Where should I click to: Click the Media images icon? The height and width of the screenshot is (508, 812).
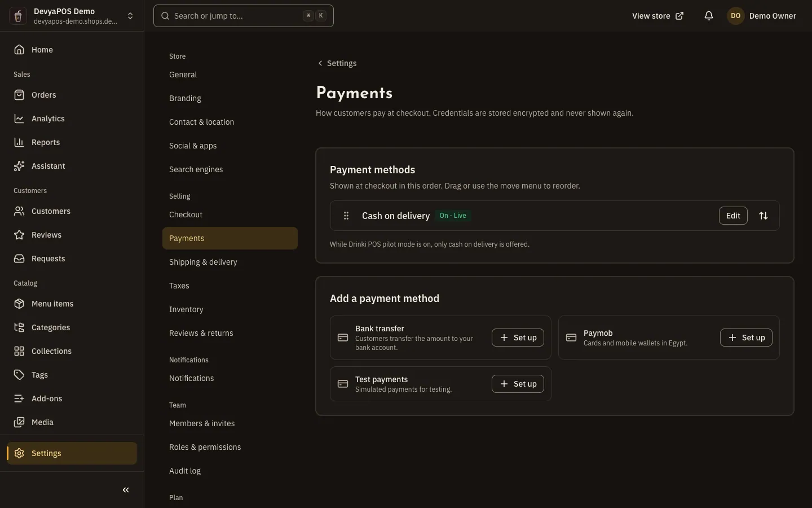pyautogui.click(x=19, y=422)
